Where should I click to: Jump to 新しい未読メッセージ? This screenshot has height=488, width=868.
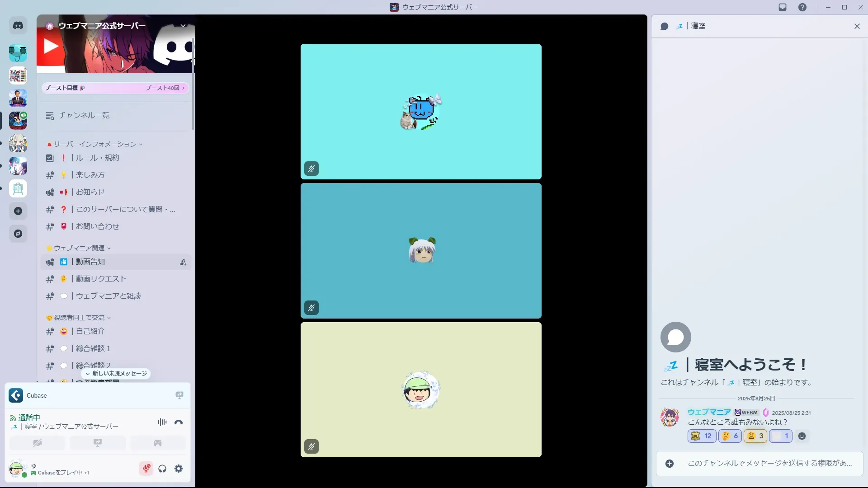[x=116, y=374]
